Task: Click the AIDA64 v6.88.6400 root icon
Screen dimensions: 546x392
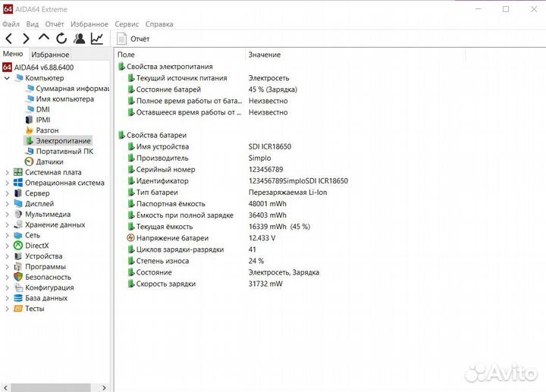Action: pyautogui.click(x=7, y=67)
